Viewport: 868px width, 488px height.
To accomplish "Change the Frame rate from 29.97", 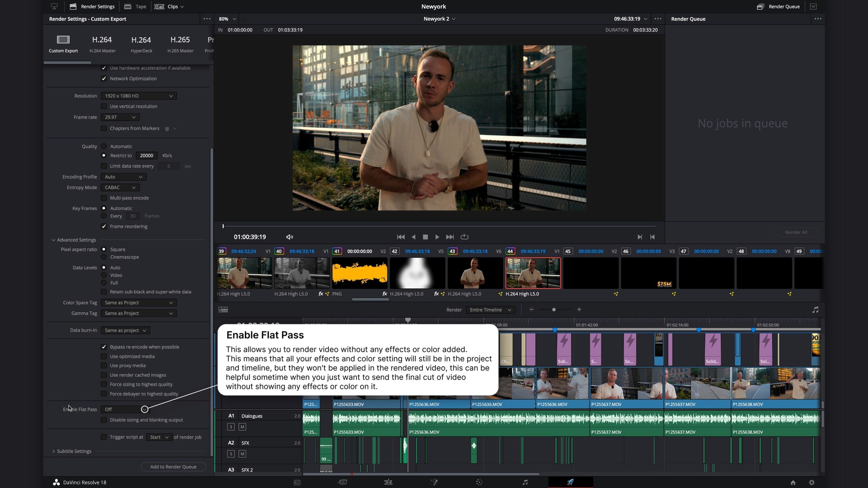I will pyautogui.click(x=120, y=117).
